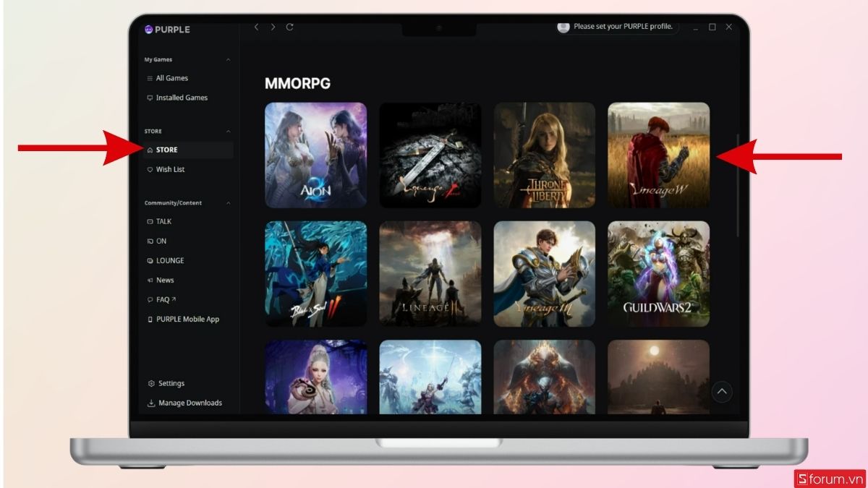The width and height of the screenshot is (868, 488).
Task: Collapse the STORE section chevron
Action: pos(229,131)
